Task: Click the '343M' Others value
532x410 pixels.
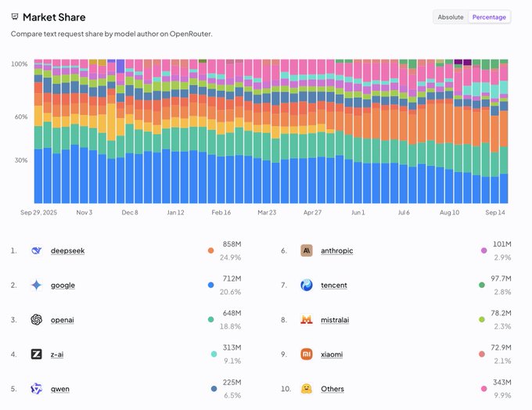Action: coord(502,382)
